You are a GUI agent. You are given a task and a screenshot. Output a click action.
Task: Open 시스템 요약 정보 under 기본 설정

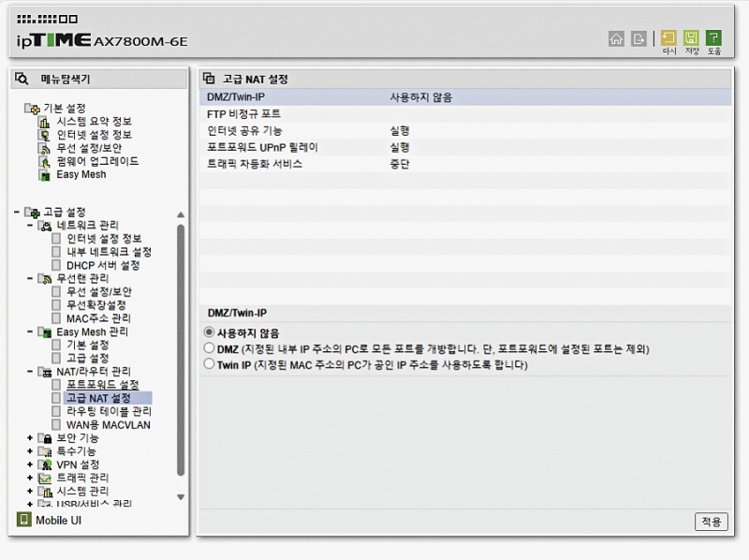pos(94,122)
